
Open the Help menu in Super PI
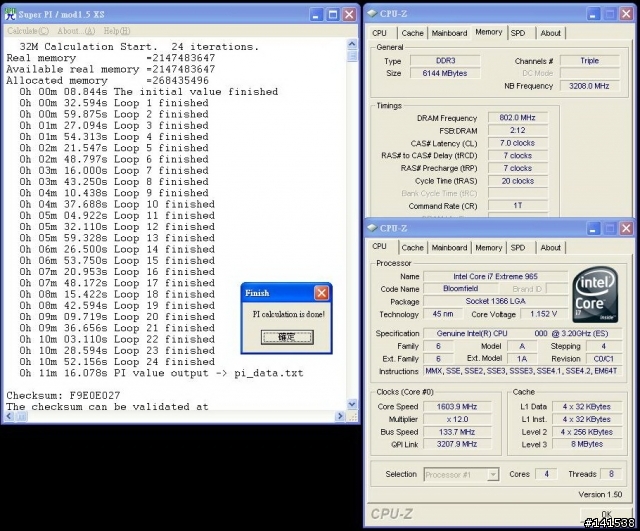pyautogui.click(x=117, y=31)
